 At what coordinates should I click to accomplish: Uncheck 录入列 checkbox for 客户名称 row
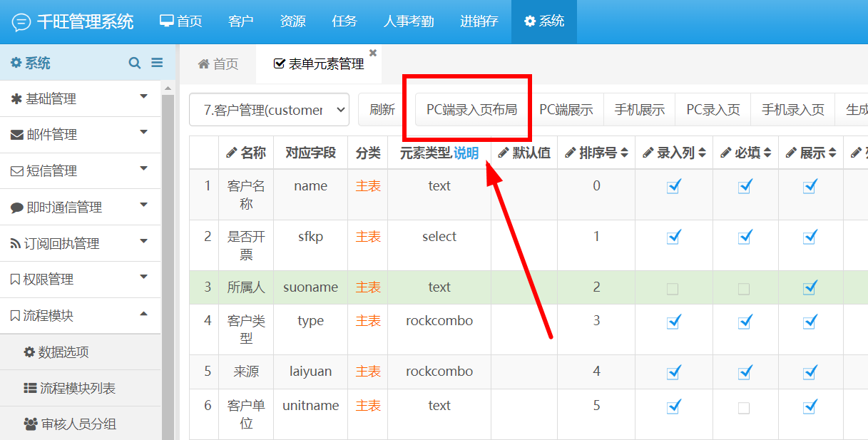(673, 186)
